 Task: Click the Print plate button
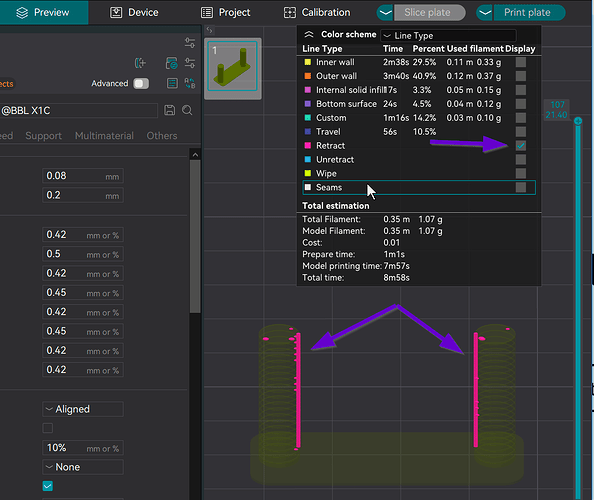528,12
